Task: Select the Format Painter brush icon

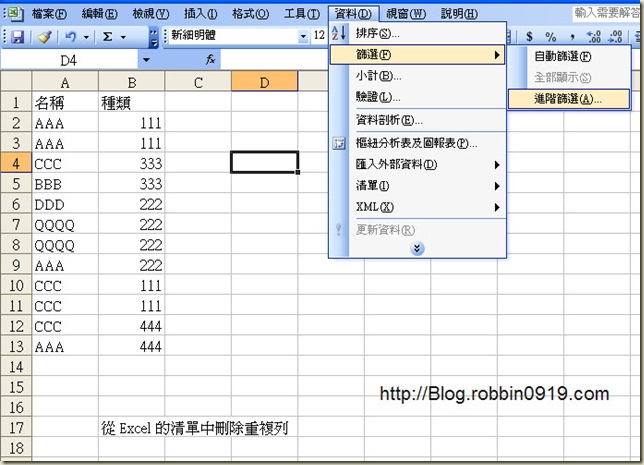Action: [x=44, y=37]
